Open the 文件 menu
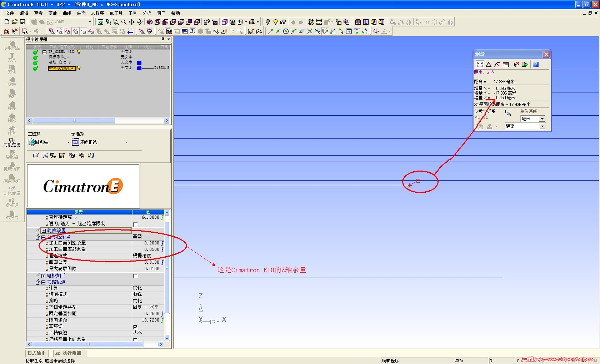 click(x=10, y=13)
